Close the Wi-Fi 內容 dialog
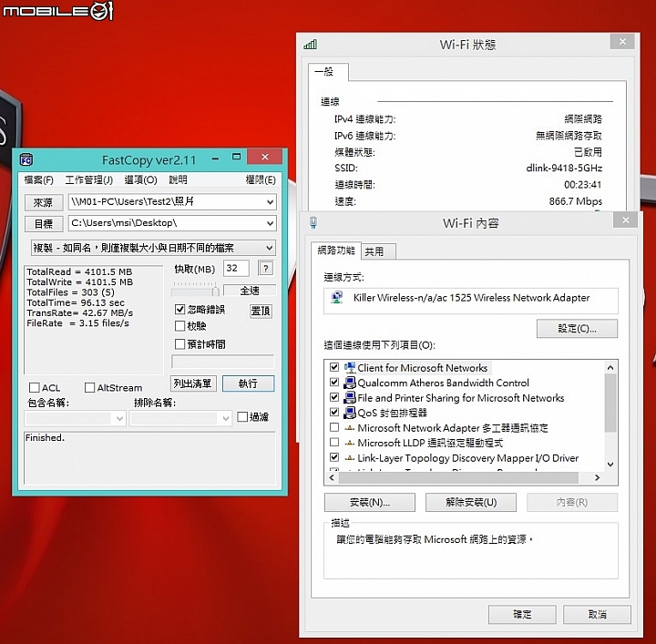Image resolution: width=656 pixels, height=644 pixels. pyautogui.click(x=625, y=220)
